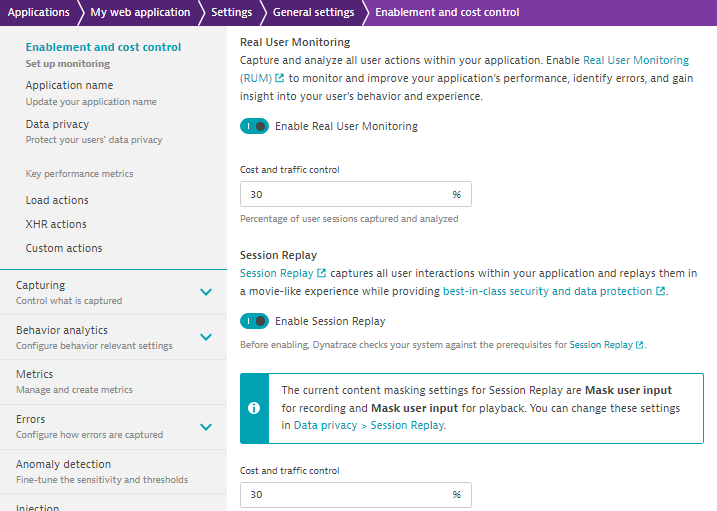717x511 pixels.
Task: Click external link icon next to Session Replay
Action: [x=321, y=273]
